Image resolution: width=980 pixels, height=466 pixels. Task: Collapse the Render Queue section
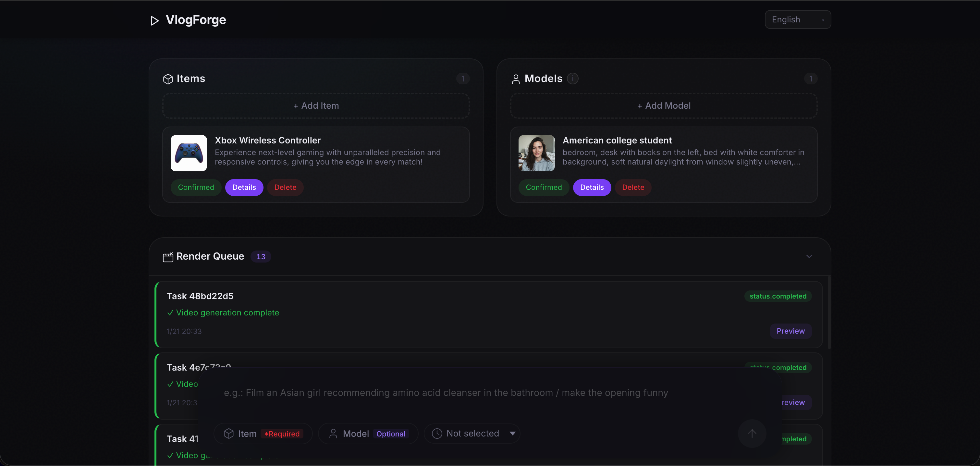click(809, 256)
